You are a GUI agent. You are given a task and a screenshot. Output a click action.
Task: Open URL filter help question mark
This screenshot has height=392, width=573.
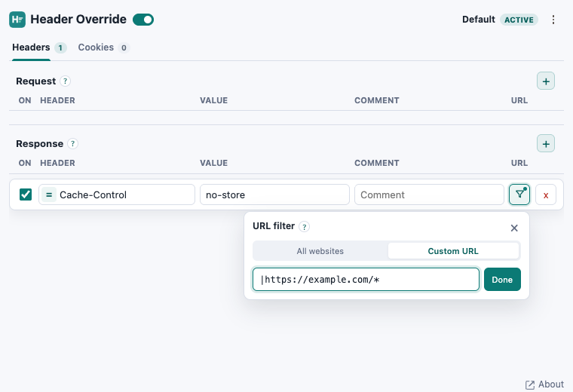tap(304, 226)
